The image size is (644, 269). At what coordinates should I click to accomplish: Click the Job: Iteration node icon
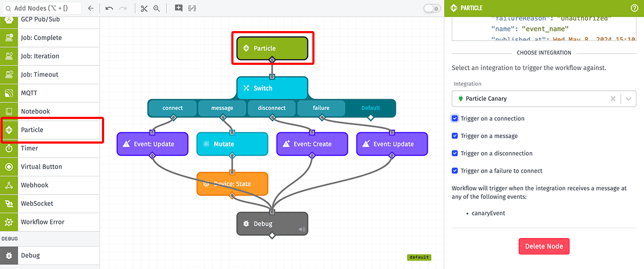[9, 56]
